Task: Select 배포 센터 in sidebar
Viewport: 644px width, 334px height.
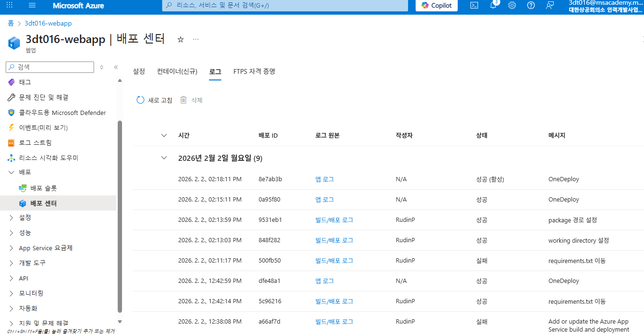Action: coord(44,203)
